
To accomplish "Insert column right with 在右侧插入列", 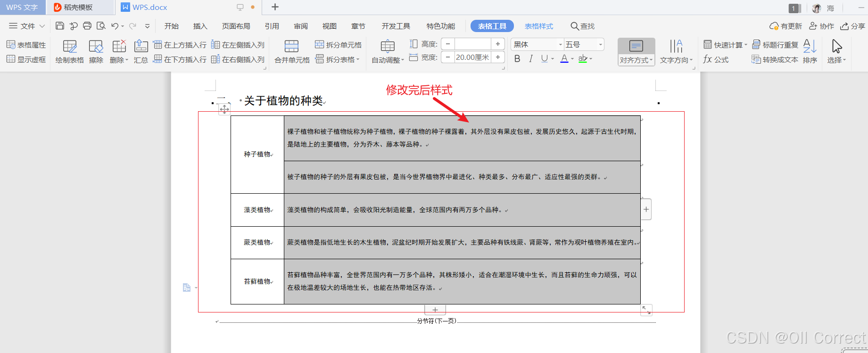I will pyautogui.click(x=238, y=59).
